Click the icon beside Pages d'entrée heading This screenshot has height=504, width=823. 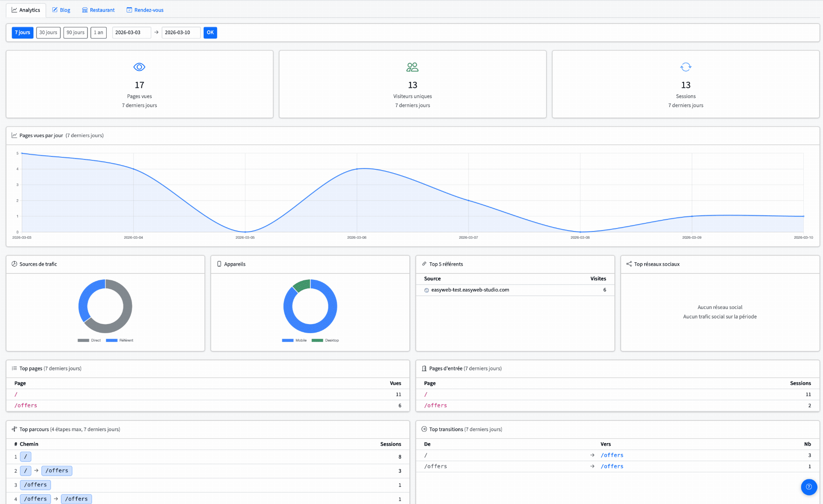[x=424, y=368]
